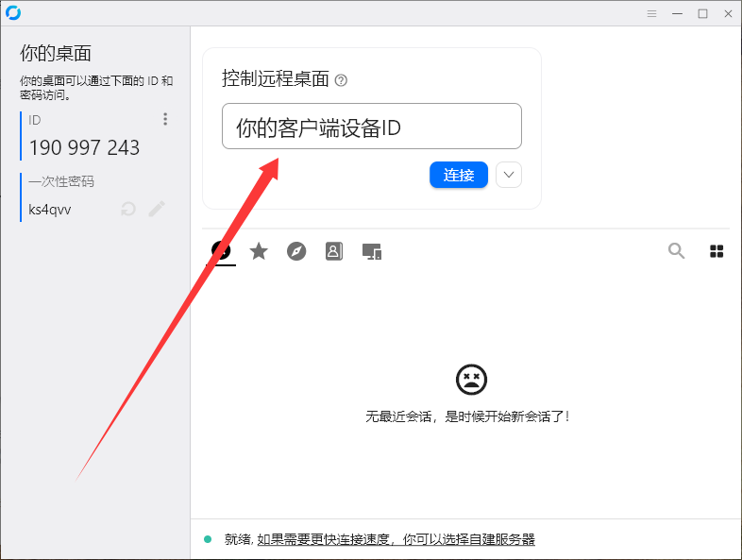
Task: Click the 控制远程桌面 title text
Action: tap(276, 78)
